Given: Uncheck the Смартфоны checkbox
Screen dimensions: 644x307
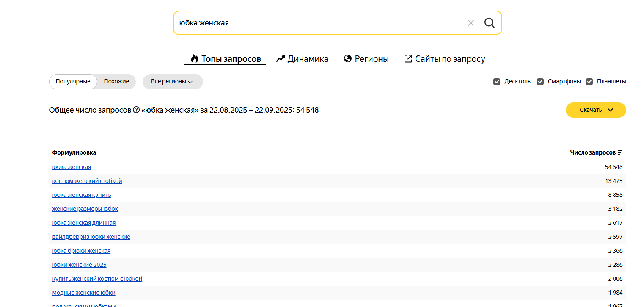Looking at the screenshot, I should (540, 82).
